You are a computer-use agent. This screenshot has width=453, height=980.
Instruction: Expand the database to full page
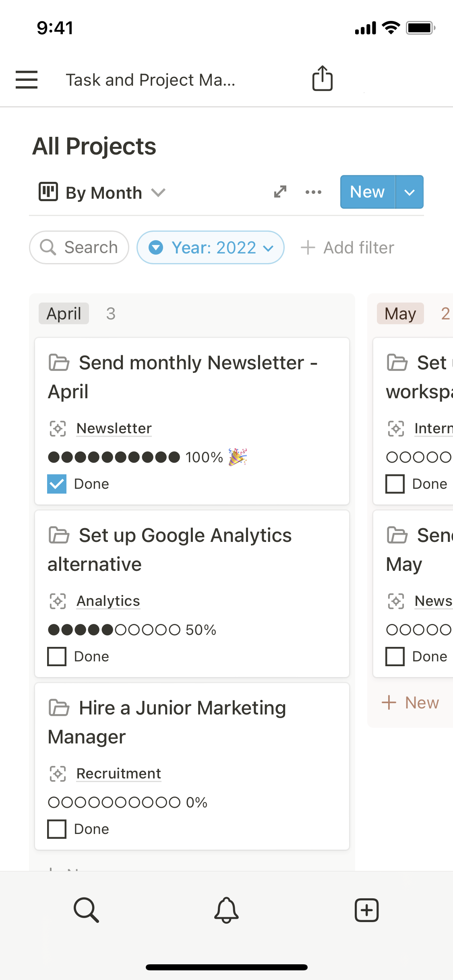pos(280,192)
